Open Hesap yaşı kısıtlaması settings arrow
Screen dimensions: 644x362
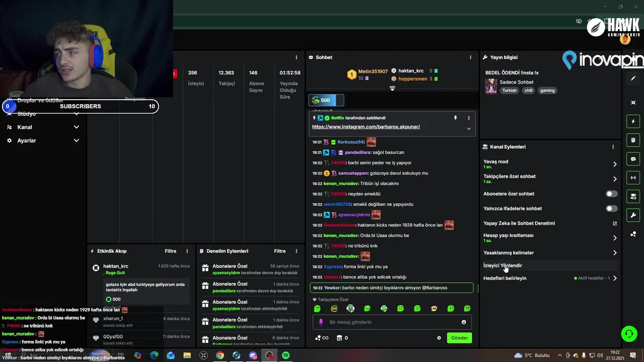click(614, 238)
